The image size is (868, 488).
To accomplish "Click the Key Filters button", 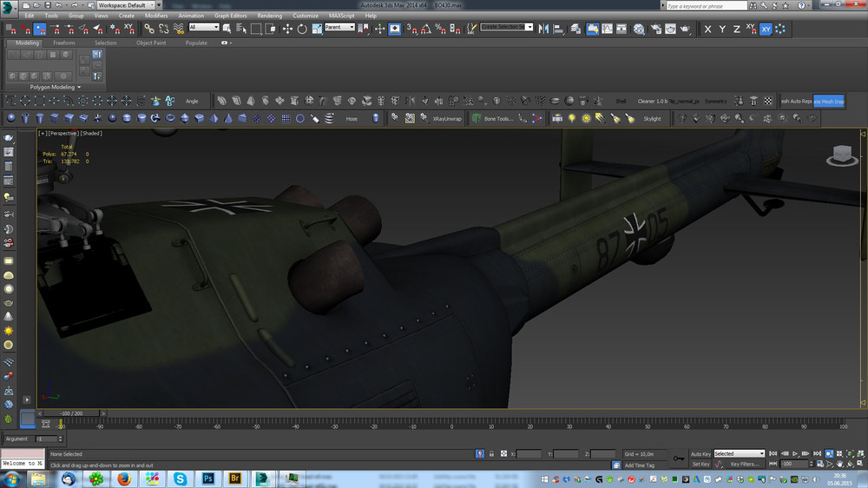I will [745, 465].
